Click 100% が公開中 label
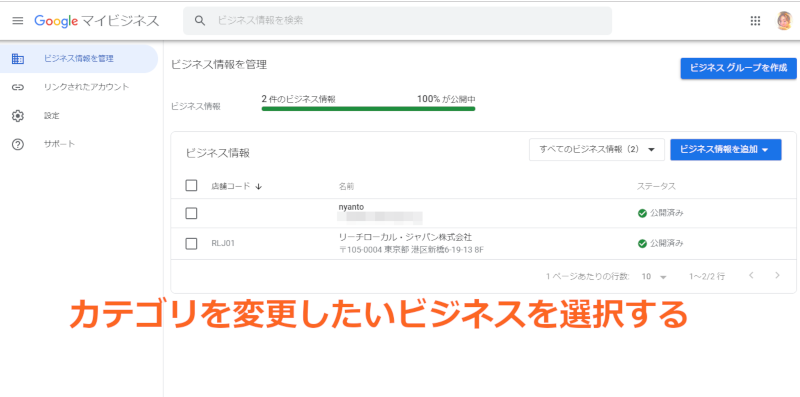Image resolution: width=800 pixels, height=397 pixels. coord(446,100)
